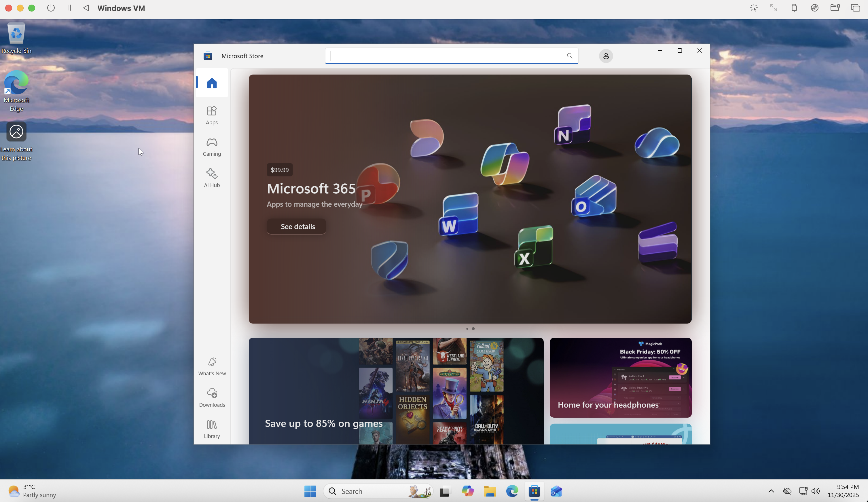Open the Home tab in Microsoft Store sidebar
The image size is (868, 502).
point(212,83)
